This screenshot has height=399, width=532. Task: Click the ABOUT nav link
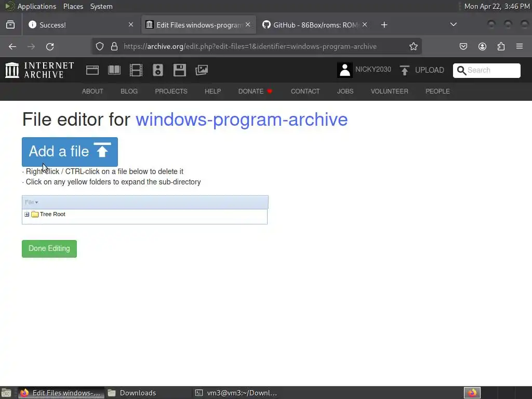[x=92, y=91]
